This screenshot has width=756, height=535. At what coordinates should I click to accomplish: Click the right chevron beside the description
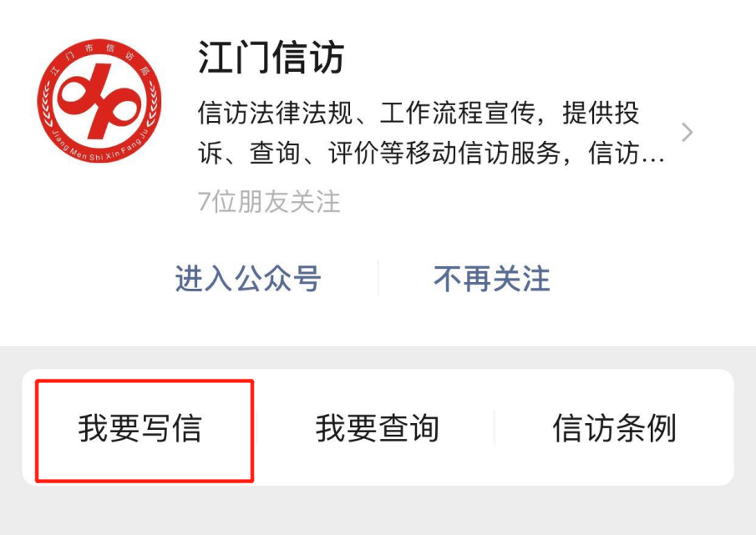click(x=687, y=133)
